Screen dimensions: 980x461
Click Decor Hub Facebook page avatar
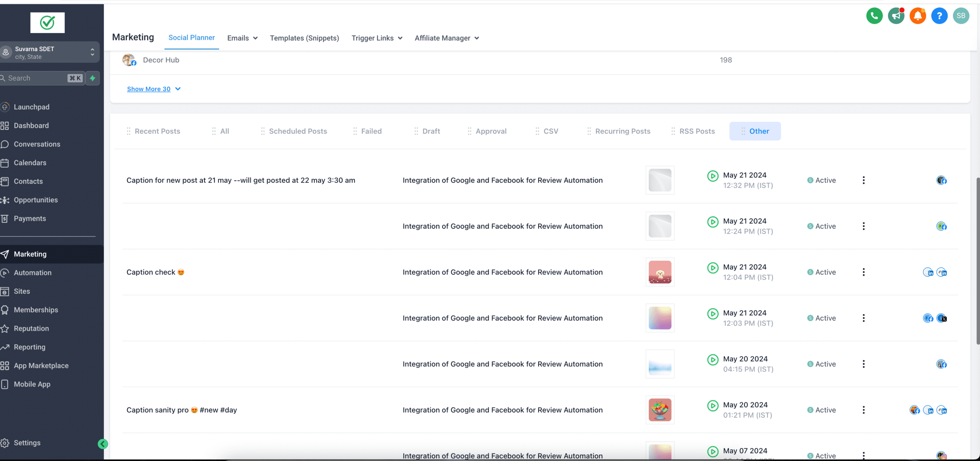coord(129,60)
